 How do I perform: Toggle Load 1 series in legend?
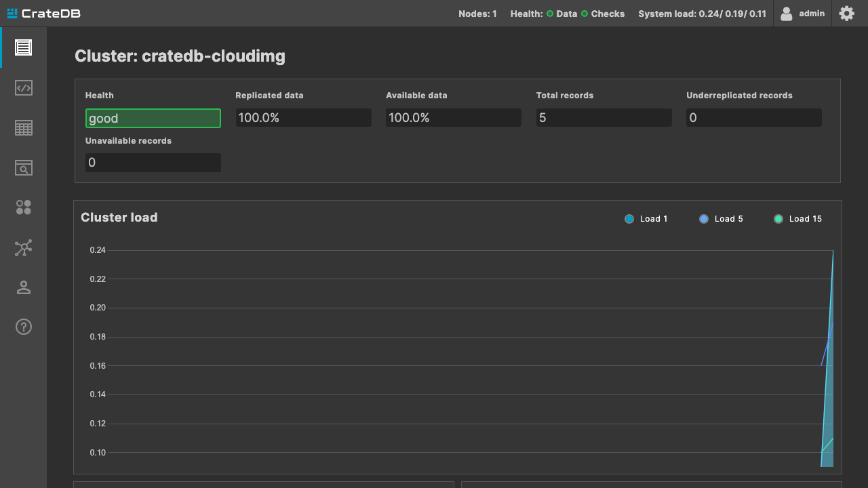[x=646, y=219]
